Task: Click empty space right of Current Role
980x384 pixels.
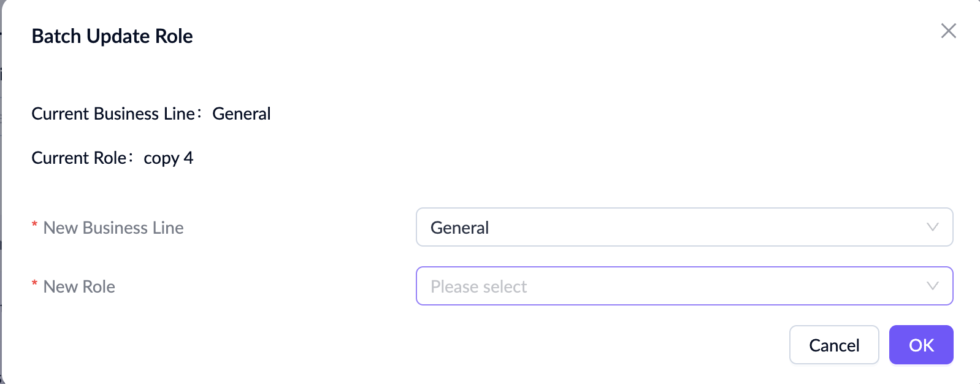Action: point(491,158)
